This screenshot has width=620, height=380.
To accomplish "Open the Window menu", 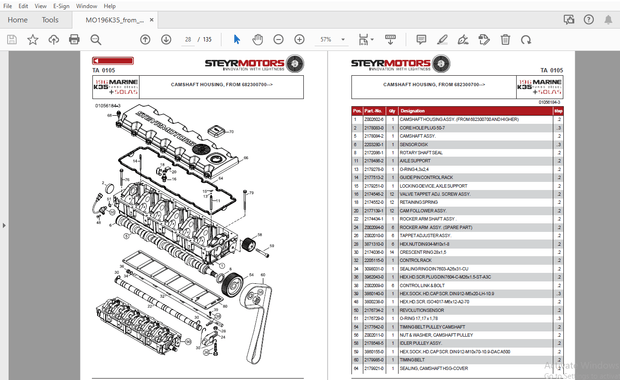I will coord(86,6).
